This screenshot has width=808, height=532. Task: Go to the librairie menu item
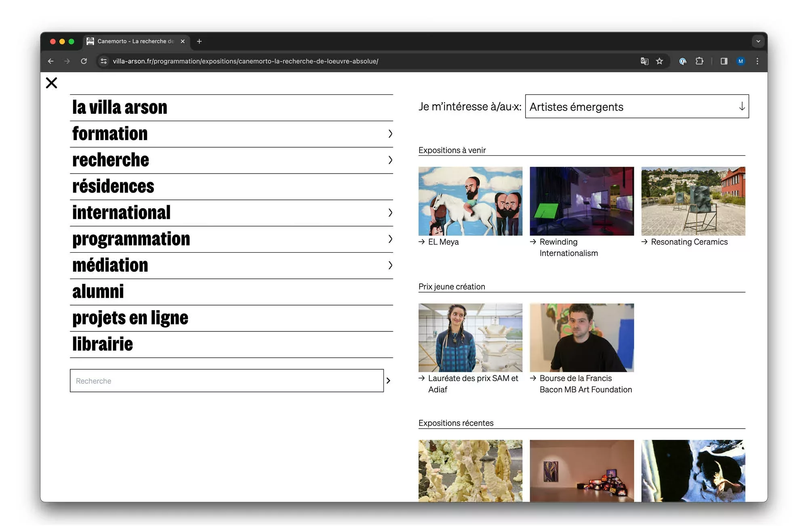[x=103, y=344]
